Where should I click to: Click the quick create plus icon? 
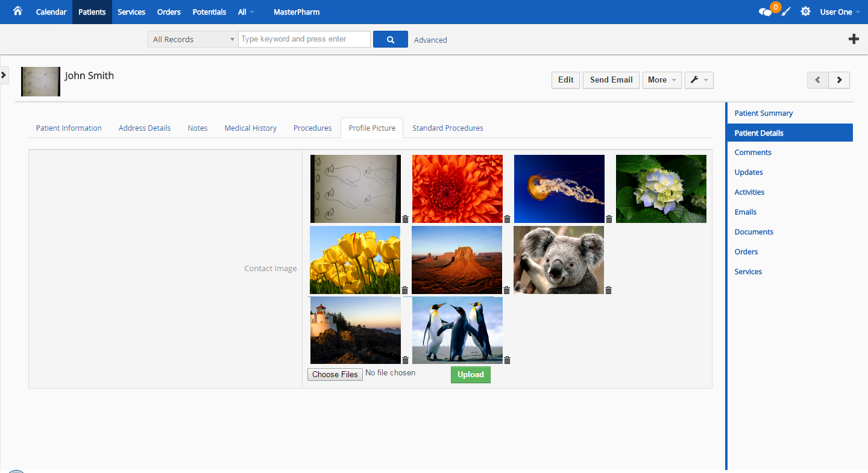(854, 39)
